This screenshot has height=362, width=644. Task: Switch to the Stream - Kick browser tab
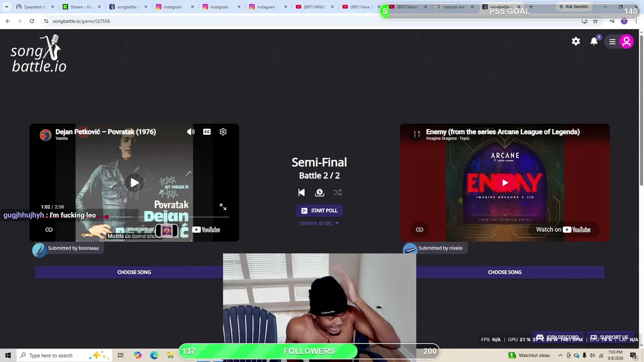80,7
